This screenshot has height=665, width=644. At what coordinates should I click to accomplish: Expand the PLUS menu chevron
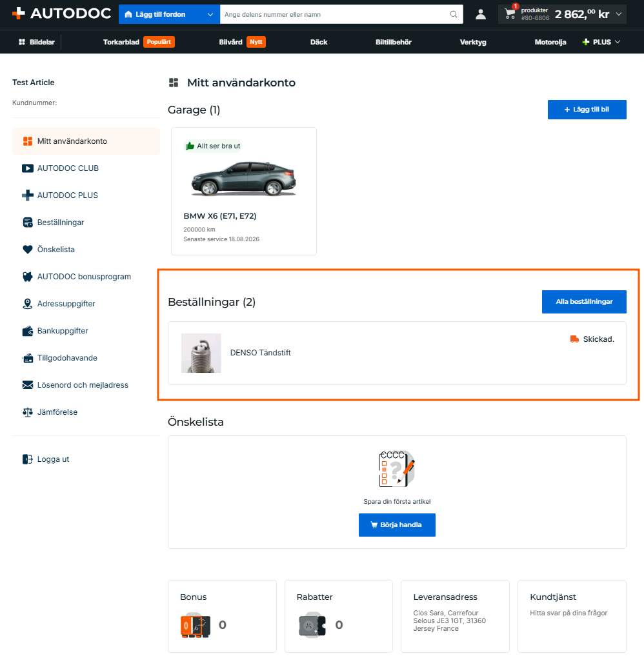click(x=618, y=41)
